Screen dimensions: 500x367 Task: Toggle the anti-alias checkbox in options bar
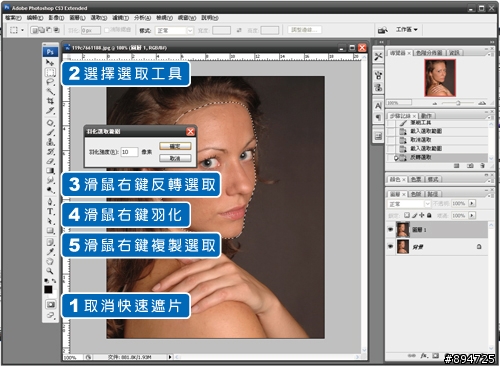(x=107, y=30)
